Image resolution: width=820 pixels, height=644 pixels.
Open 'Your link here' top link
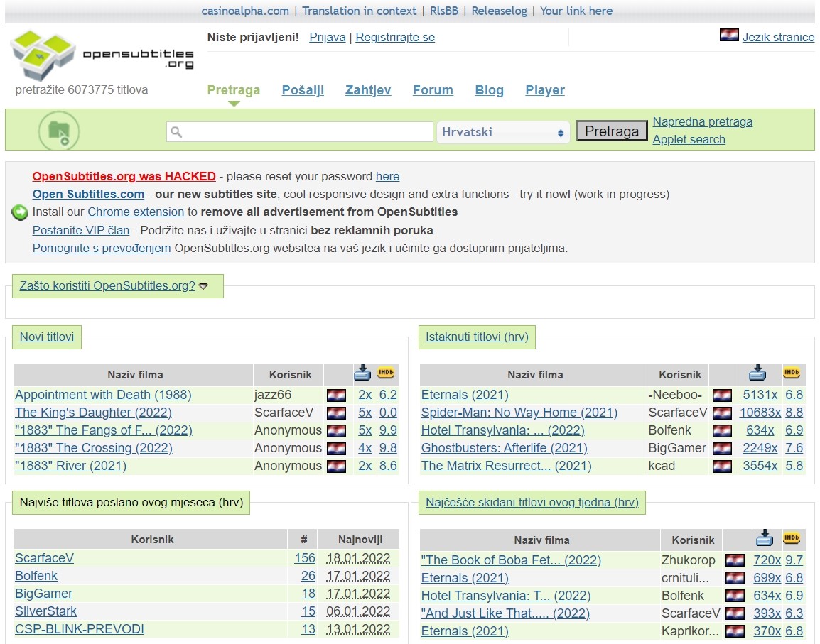pyautogui.click(x=576, y=11)
